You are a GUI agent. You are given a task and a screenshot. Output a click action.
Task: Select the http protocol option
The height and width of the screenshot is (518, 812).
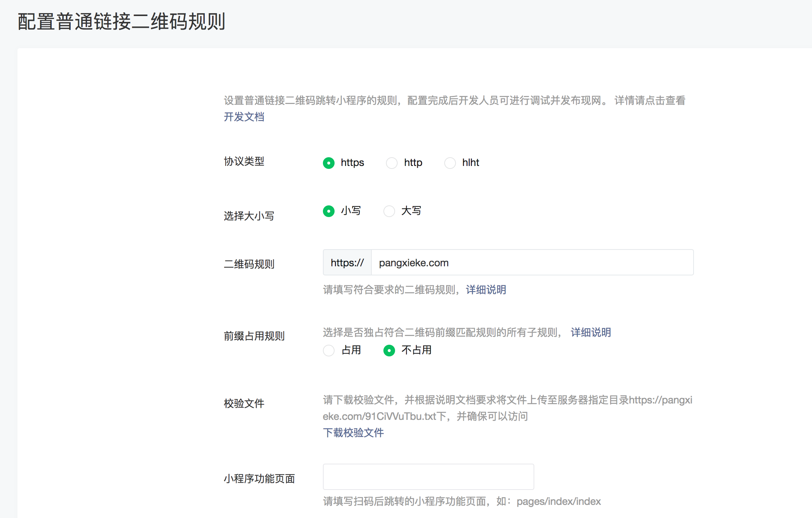click(392, 163)
